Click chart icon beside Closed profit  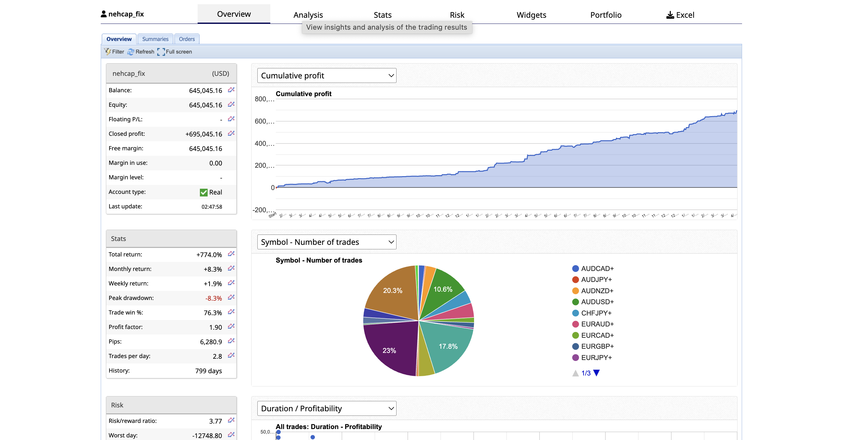pyautogui.click(x=231, y=133)
